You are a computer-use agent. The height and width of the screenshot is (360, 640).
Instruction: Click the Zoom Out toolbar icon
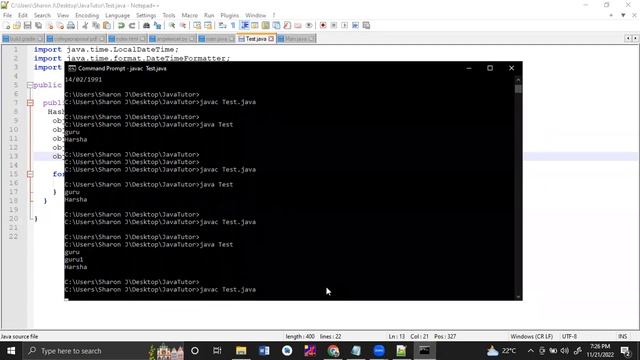click(x=183, y=25)
